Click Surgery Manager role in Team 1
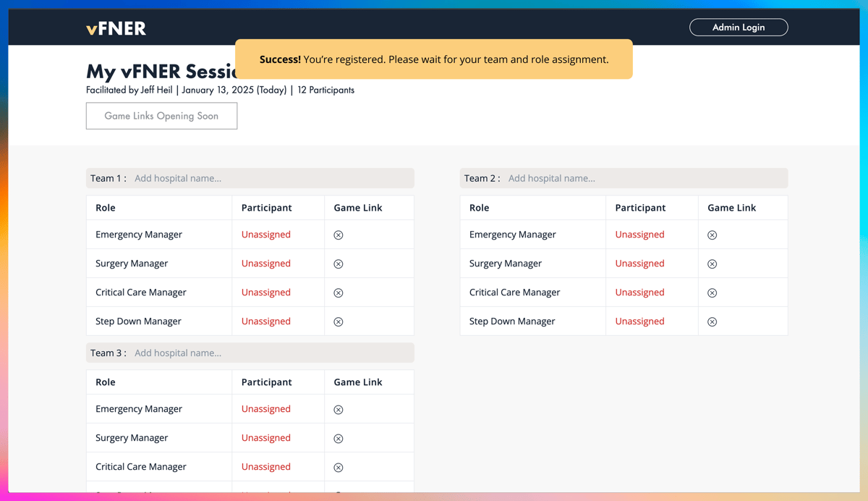868x501 pixels. point(132,264)
